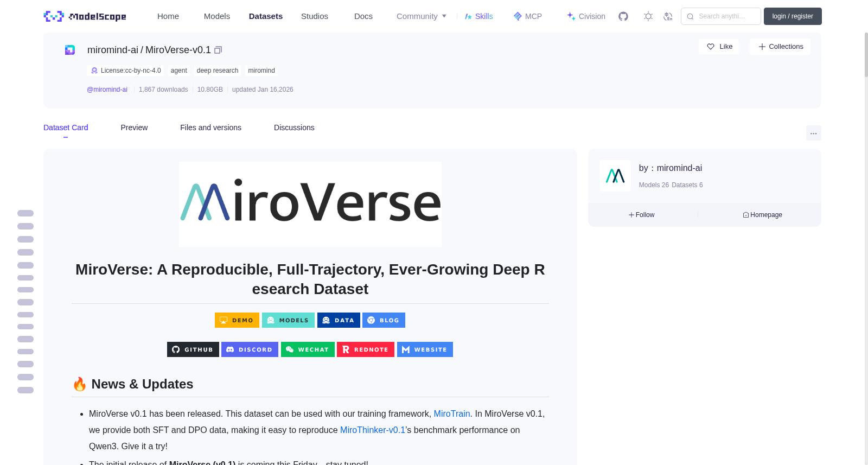The height and width of the screenshot is (465, 868).
Task: Switch to the Preview tab
Action: pyautogui.click(x=134, y=128)
